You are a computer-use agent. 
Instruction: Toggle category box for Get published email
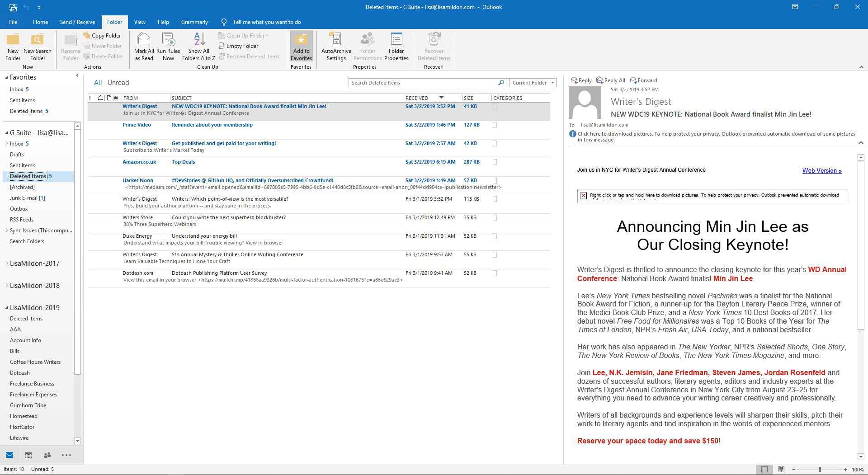pyautogui.click(x=495, y=144)
